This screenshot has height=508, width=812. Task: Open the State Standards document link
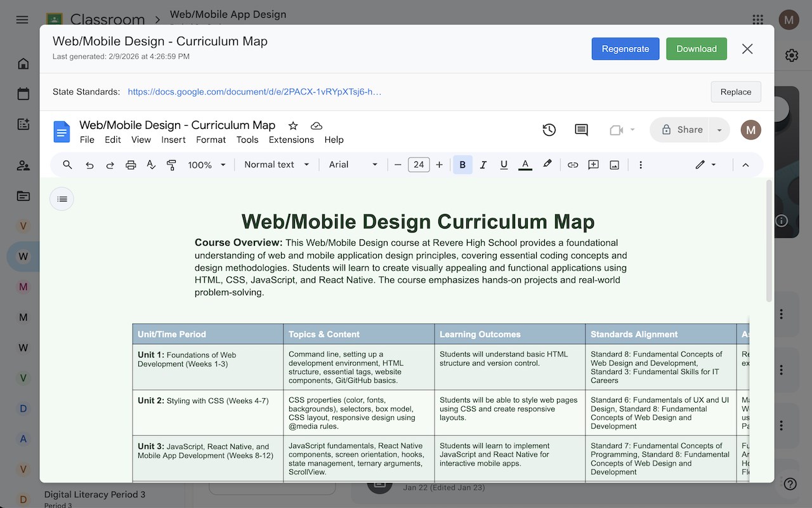(x=254, y=91)
